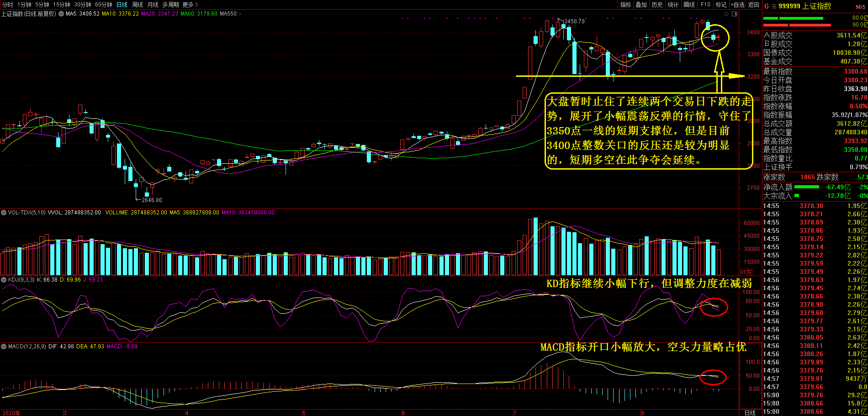This screenshot has height=416, width=868.
Task: Click the 3458.79 high price label
Action: coord(574,21)
